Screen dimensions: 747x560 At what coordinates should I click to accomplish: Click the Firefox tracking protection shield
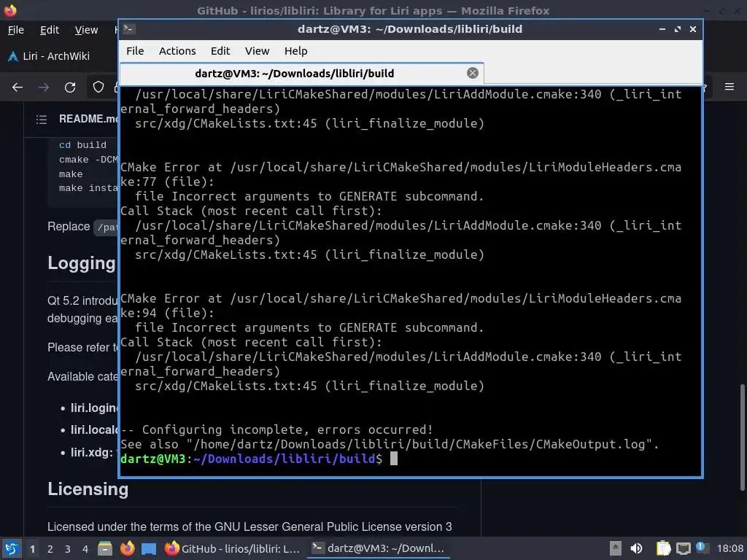[98, 87]
